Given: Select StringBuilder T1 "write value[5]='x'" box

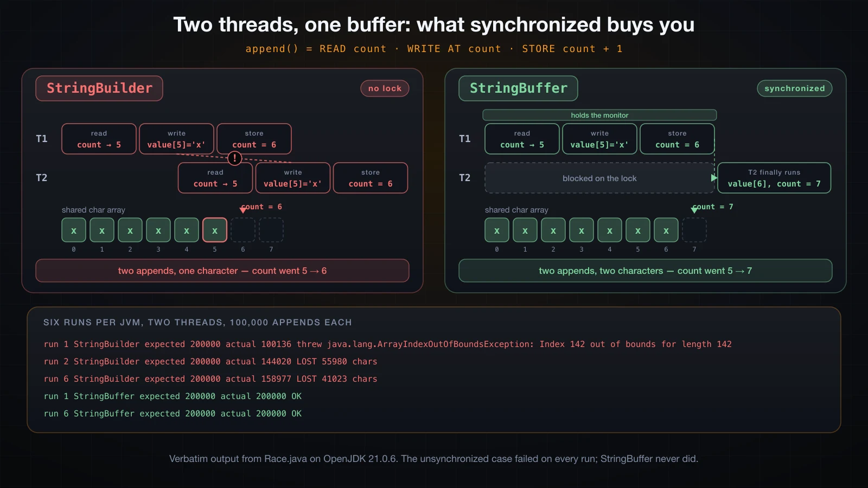Looking at the screenshot, I should 176,139.
